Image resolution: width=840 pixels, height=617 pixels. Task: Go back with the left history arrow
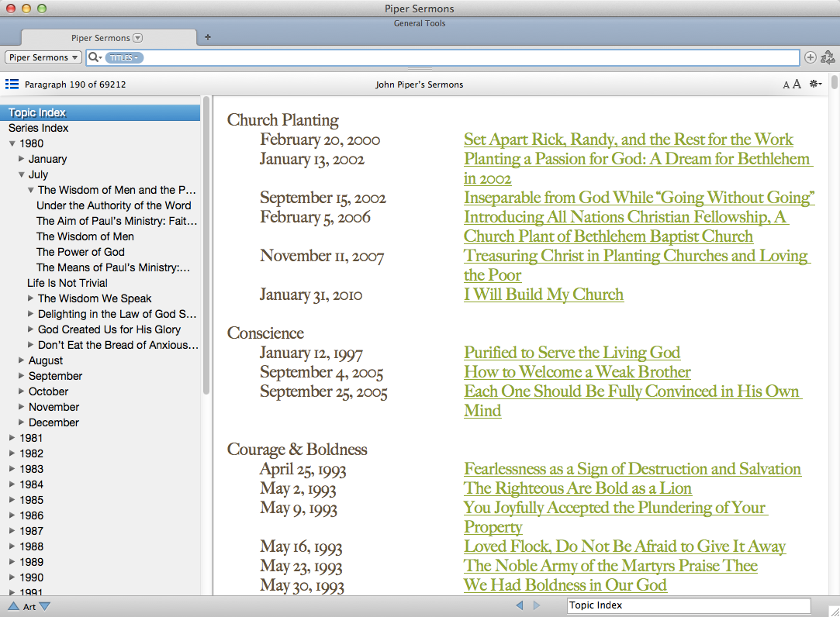[x=519, y=605]
